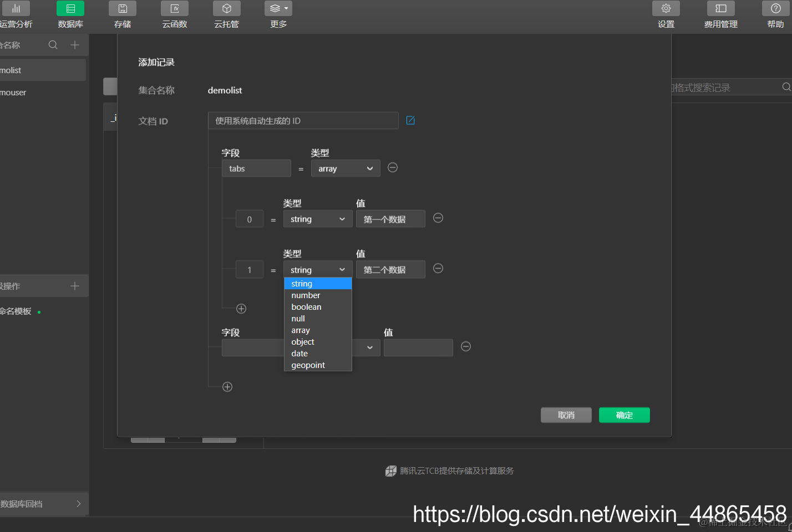Add a new collection with plus icon
The image size is (792, 532).
(75, 45)
